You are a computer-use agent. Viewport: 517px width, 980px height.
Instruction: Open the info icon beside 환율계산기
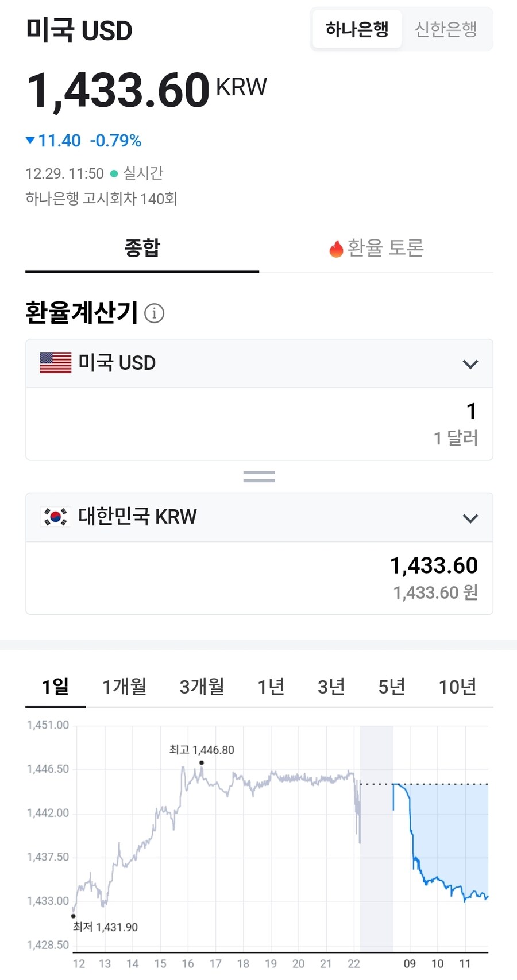(x=154, y=313)
